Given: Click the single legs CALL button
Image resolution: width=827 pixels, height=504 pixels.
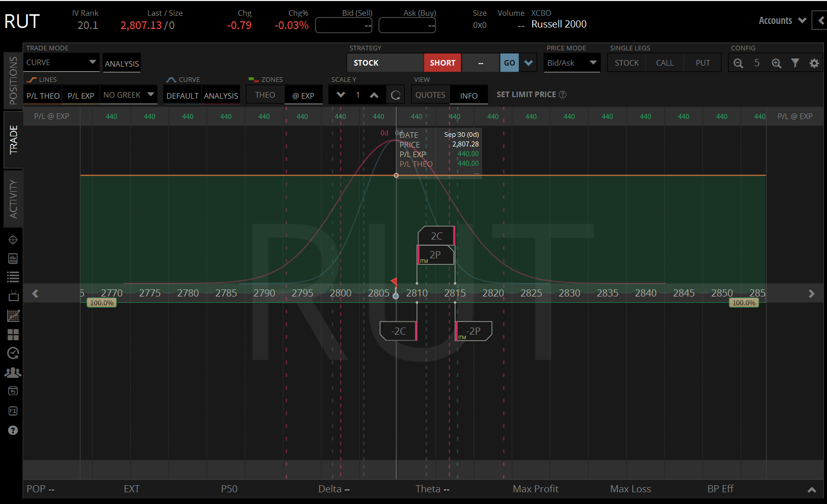Looking at the screenshot, I should click(x=665, y=63).
